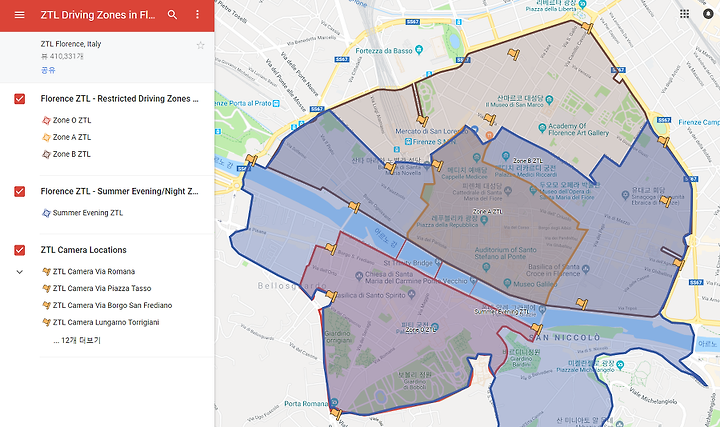The height and width of the screenshot is (427, 720).
Task: Click the Firenze S.M.N. station icon
Action: (408, 142)
